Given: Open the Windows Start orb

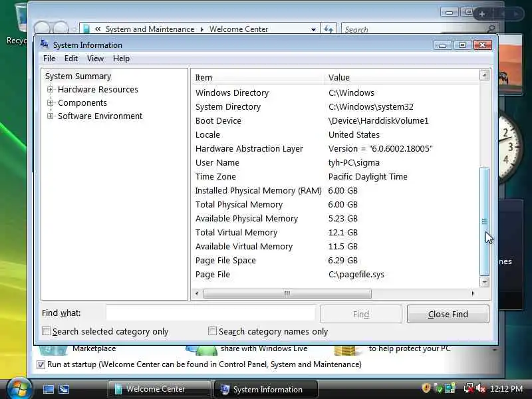Looking at the screenshot, I should (x=19, y=389).
